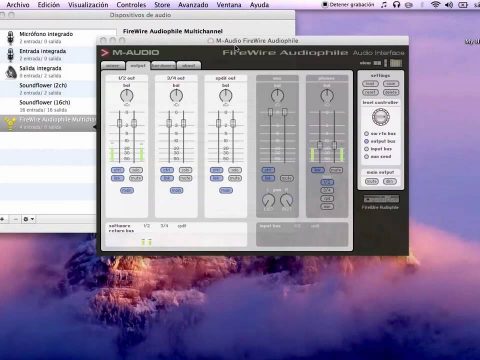Select the FireWire Audiophile Multichannel device row
The height and width of the screenshot is (360, 480).
[x=48, y=123]
